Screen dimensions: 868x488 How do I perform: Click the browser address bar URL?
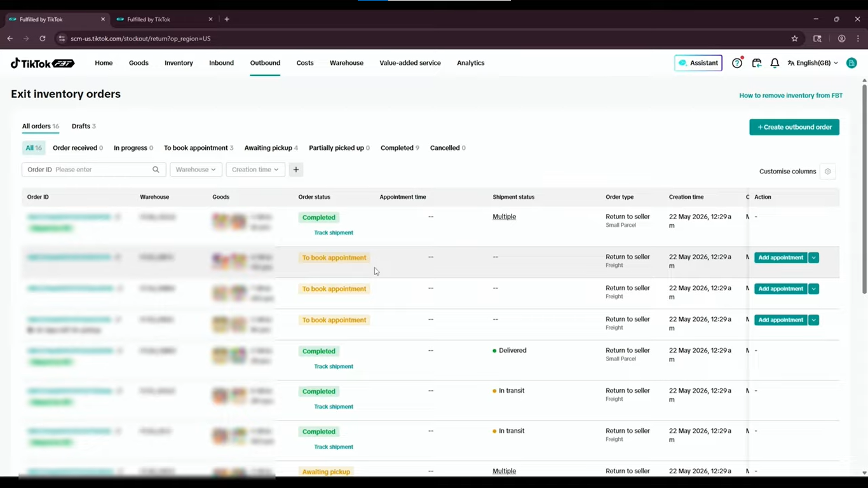[140, 39]
